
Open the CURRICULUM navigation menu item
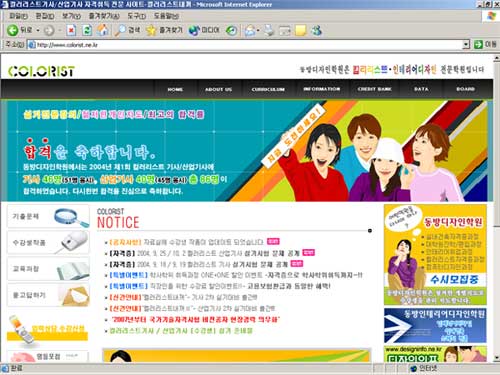click(268, 89)
